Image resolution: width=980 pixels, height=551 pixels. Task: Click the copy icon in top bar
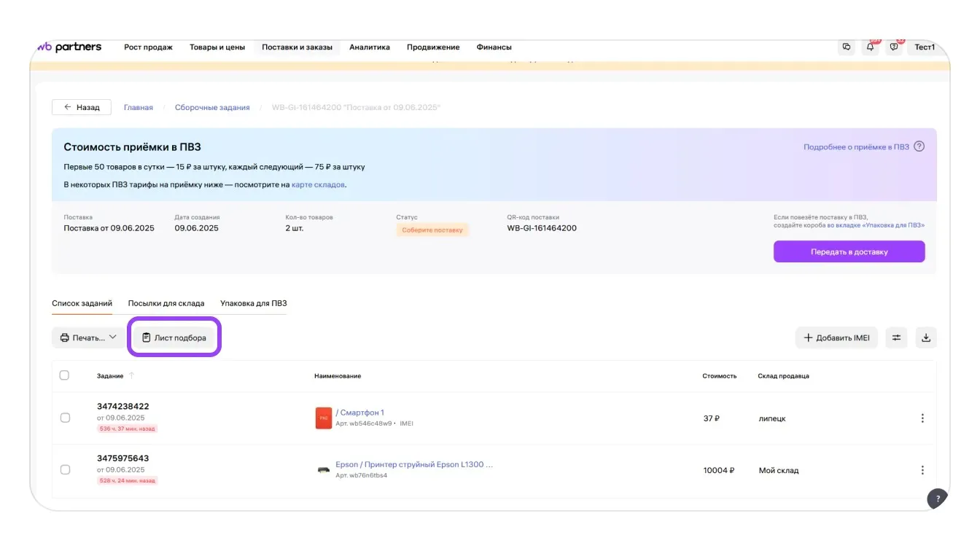coord(846,47)
